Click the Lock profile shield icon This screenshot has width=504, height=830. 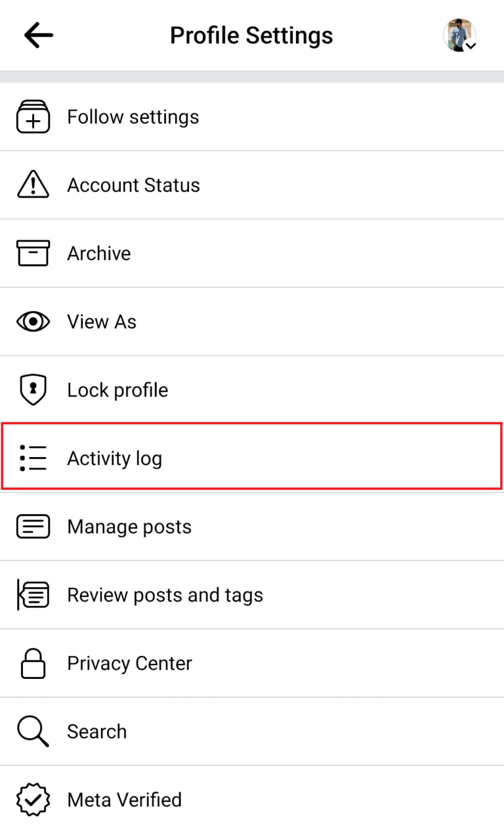tap(33, 389)
